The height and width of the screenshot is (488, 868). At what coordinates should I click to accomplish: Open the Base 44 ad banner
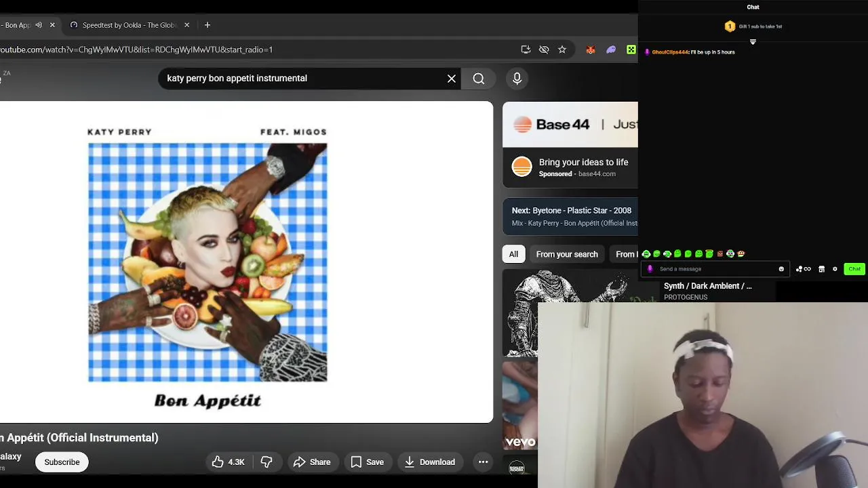pyautogui.click(x=570, y=125)
